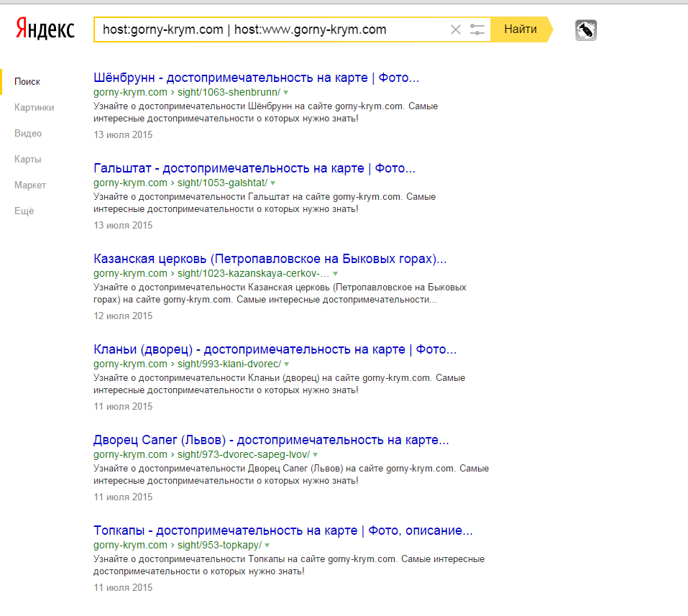Open the Казанская церковь result title link

(270, 259)
